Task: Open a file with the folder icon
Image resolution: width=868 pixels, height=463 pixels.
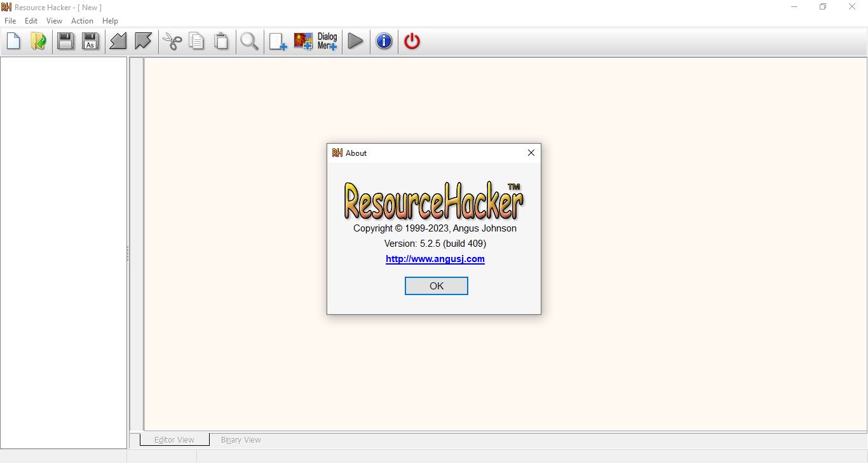Action: (38, 41)
